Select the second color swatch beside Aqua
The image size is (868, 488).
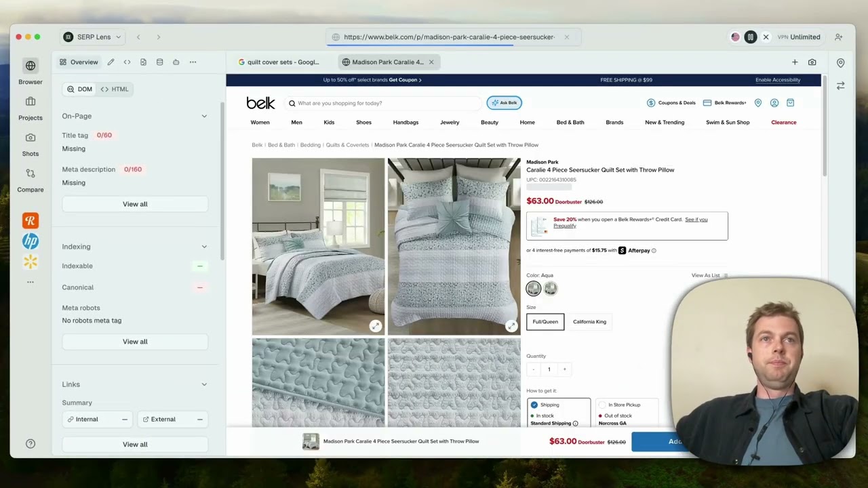(x=551, y=289)
